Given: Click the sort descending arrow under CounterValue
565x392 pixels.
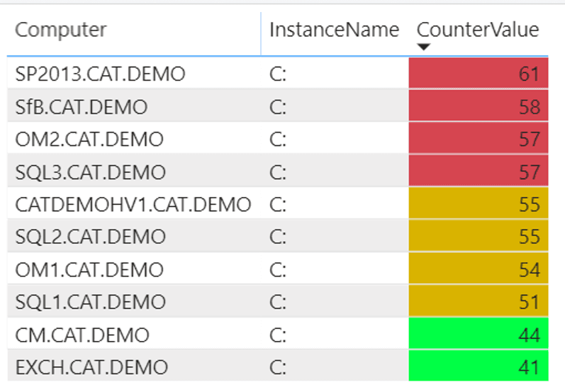Looking at the screenshot, I should point(424,47).
